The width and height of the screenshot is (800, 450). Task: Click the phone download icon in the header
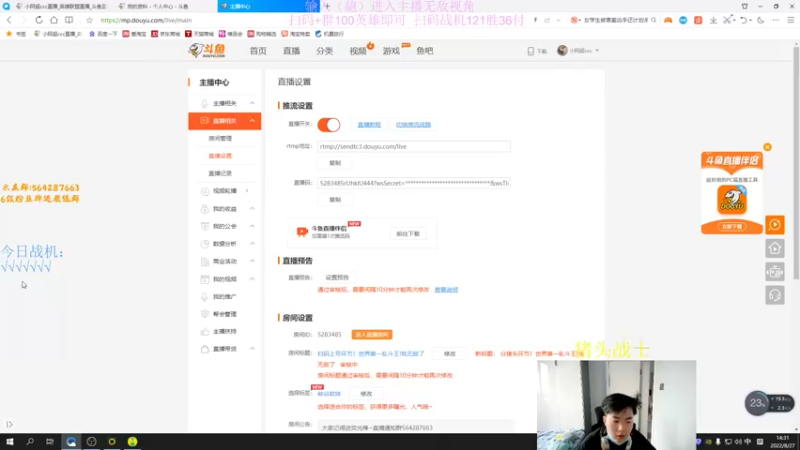coord(531,51)
